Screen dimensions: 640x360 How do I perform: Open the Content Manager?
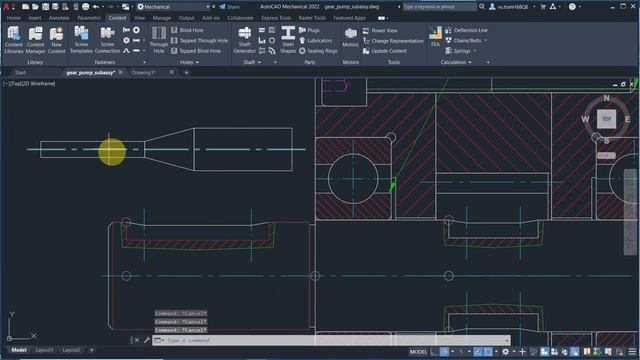[35, 40]
